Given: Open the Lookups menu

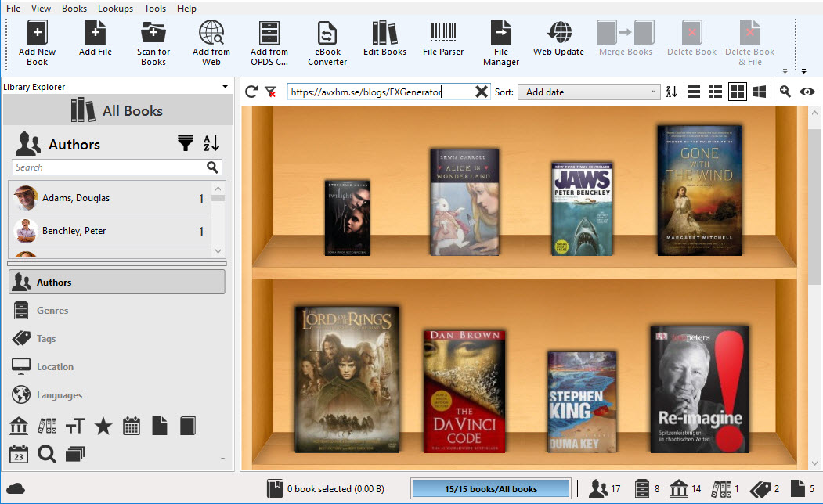Looking at the screenshot, I should [115, 9].
